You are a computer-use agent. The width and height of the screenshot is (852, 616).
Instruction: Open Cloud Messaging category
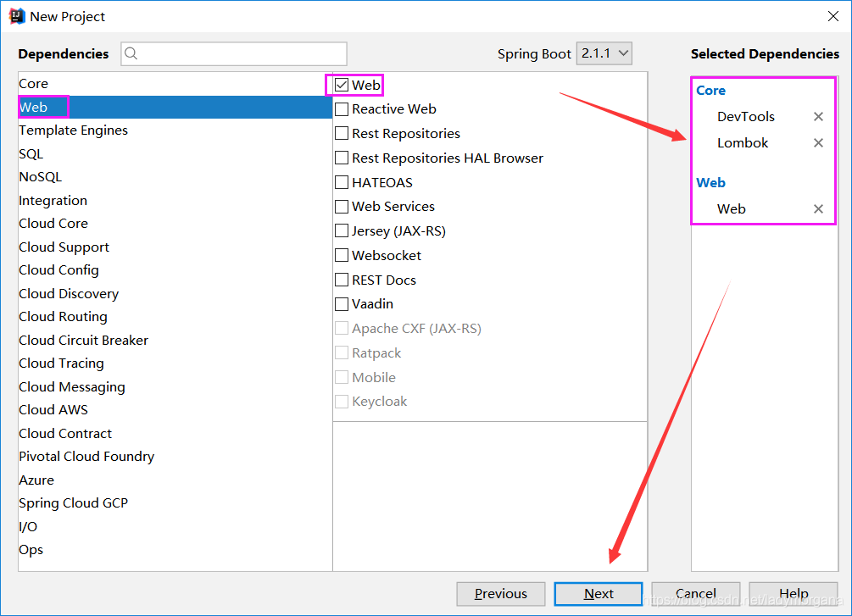point(175,386)
